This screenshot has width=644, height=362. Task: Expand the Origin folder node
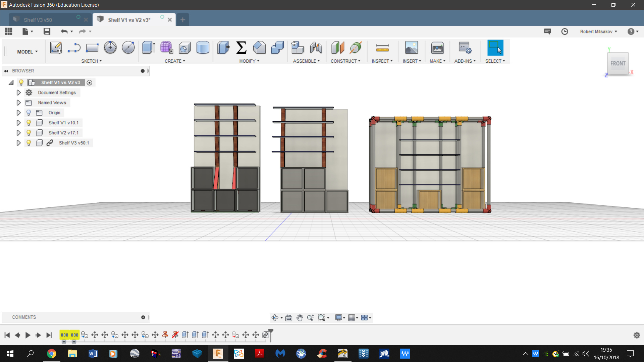(18, 113)
